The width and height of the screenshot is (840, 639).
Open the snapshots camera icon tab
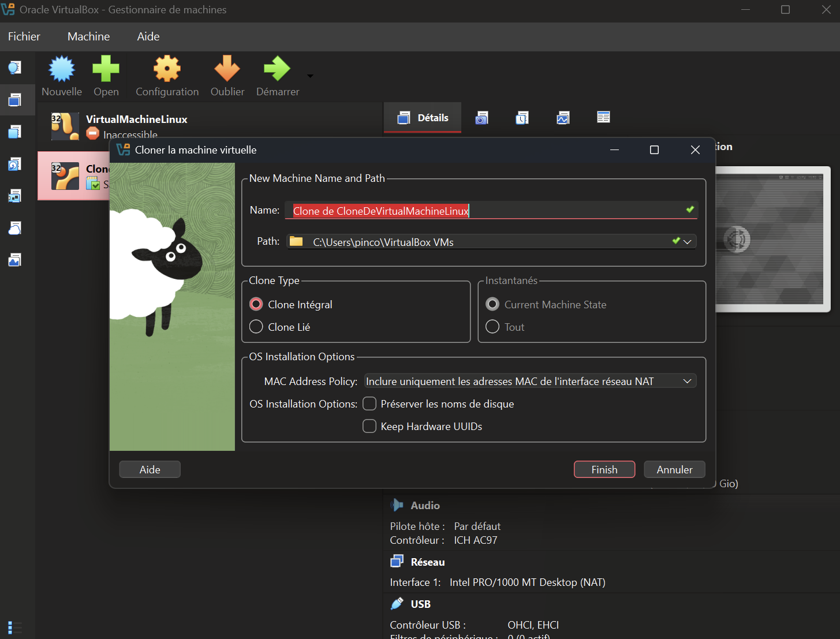click(x=482, y=118)
